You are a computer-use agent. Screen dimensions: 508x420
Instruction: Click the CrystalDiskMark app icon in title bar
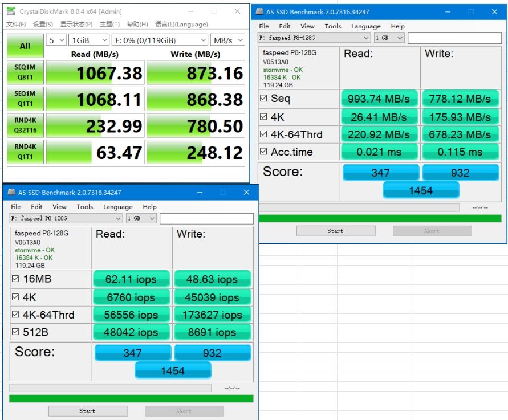[11, 11]
